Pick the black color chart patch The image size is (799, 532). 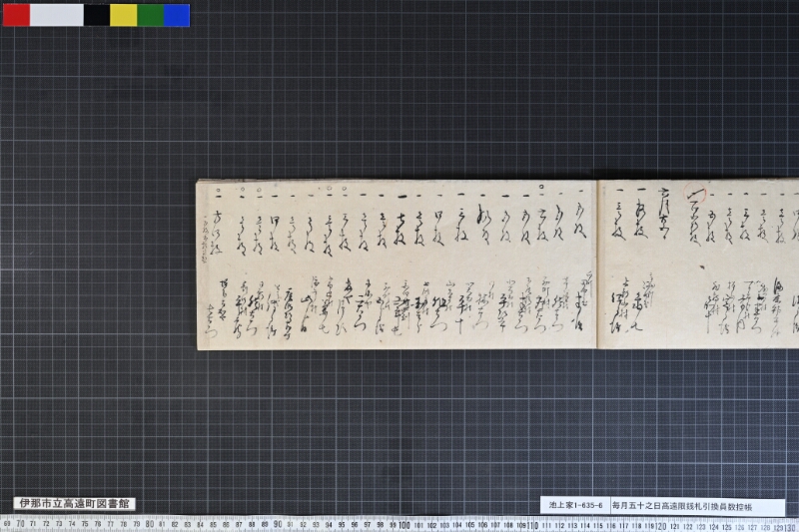(97, 15)
